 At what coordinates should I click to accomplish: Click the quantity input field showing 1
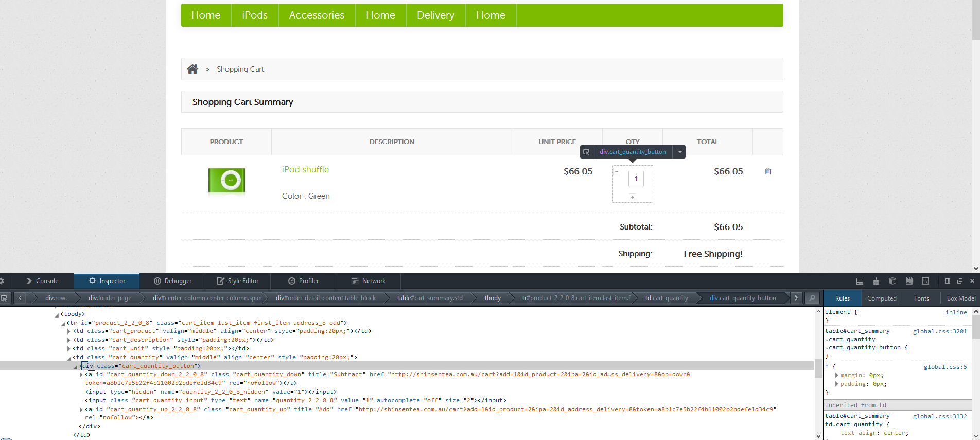636,179
